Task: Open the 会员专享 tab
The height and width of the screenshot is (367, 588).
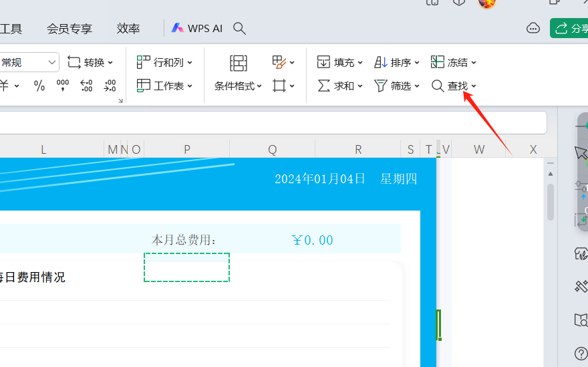Action: coord(69,29)
